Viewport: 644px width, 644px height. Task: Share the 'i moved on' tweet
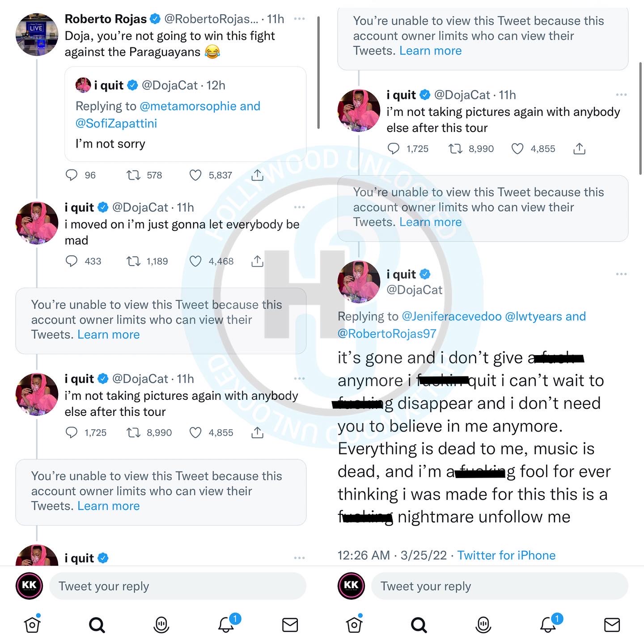coord(257,261)
